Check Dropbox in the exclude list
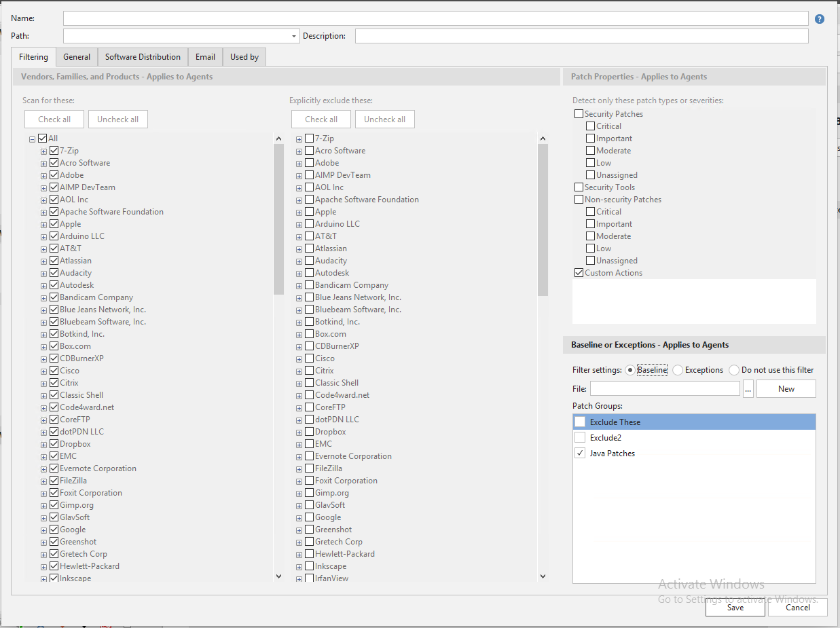Image resolution: width=840 pixels, height=628 pixels. click(x=309, y=432)
